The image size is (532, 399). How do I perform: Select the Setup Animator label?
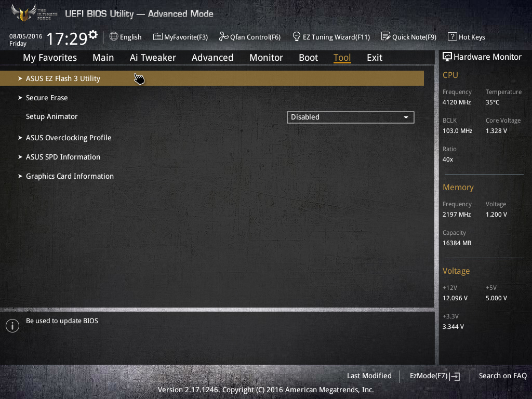[x=51, y=116]
